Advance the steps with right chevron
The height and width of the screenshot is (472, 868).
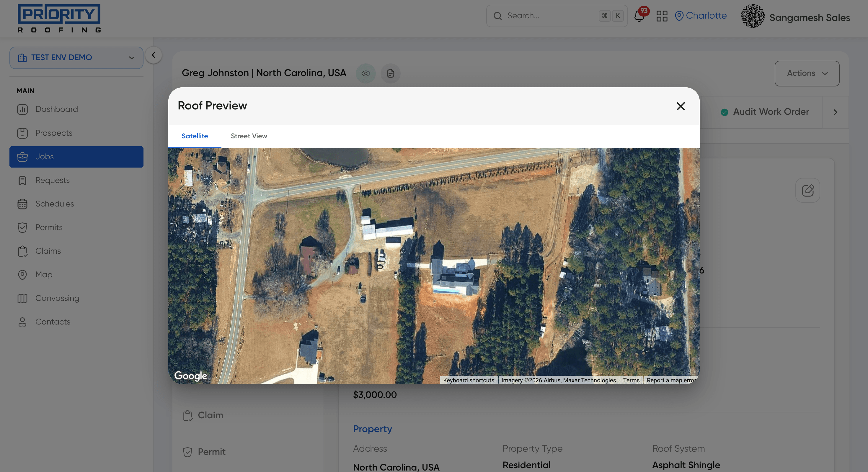pyautogui.click(x=835, y=112)
